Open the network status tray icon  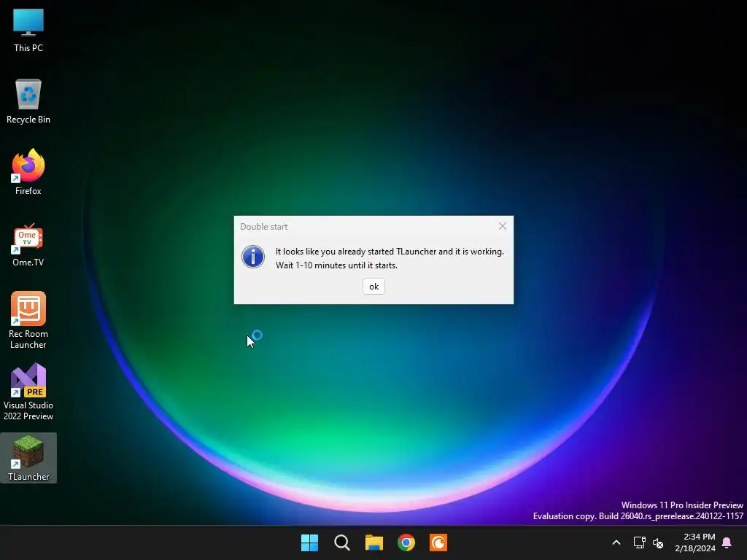pyautogui.click(x=639, y=542)
